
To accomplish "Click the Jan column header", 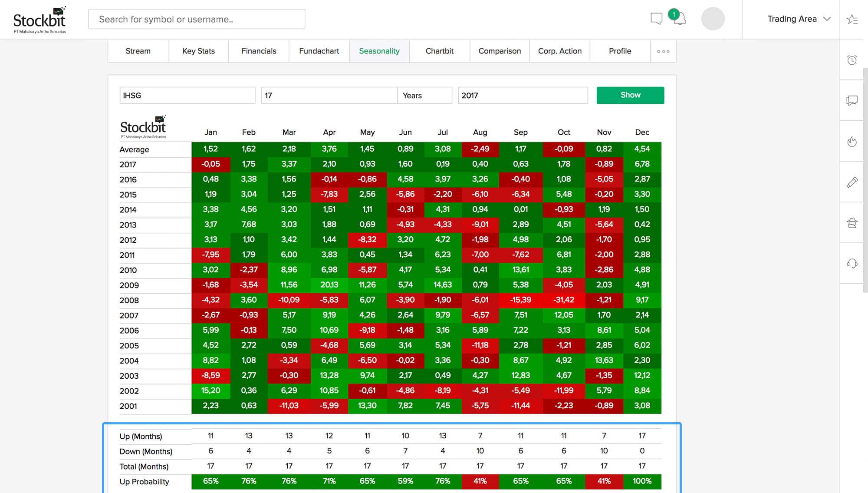I will click(x=210, y=132).
